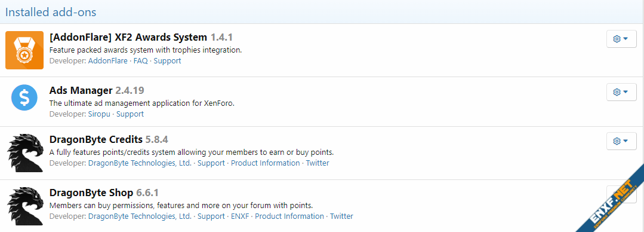Open the FAQ link for Awards System

(x=140, y=61)
